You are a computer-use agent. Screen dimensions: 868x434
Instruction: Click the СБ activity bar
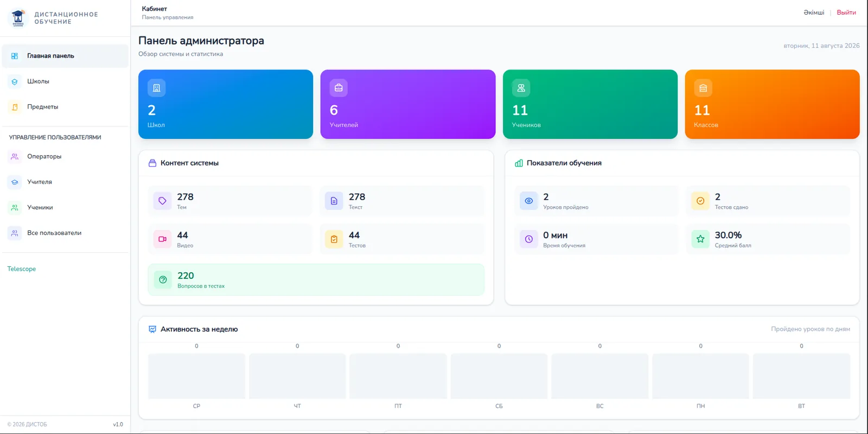click(x=499, y=376)
